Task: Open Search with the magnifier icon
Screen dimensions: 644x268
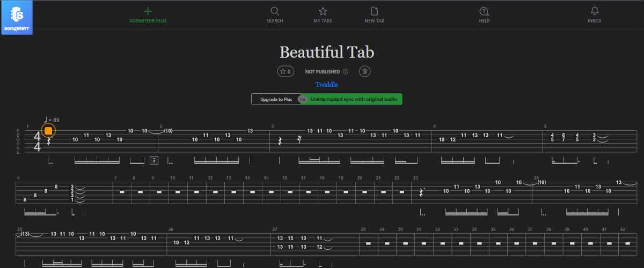Action: tap(274, 11)
